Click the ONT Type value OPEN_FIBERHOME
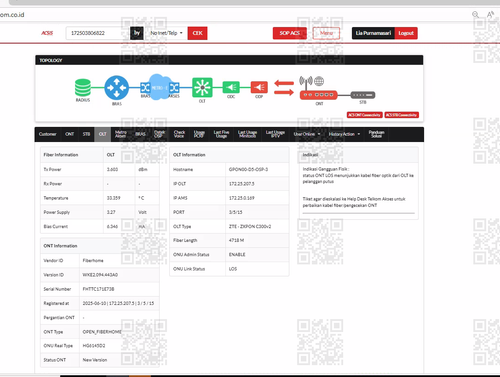500x377 pixels. 102,332
